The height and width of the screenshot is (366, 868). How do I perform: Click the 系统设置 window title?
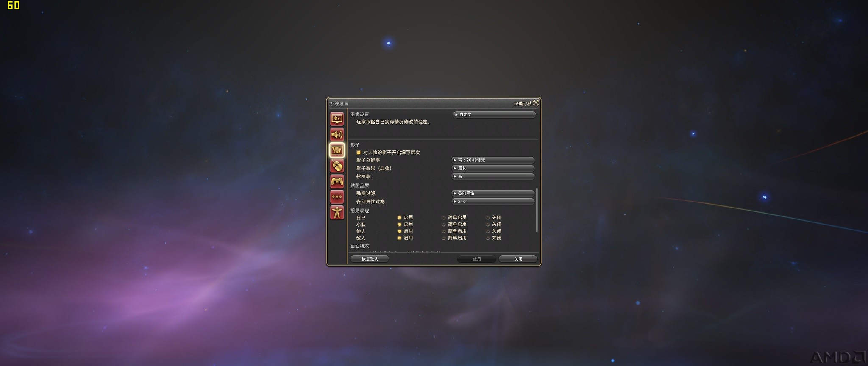click(x=339, y=104)
